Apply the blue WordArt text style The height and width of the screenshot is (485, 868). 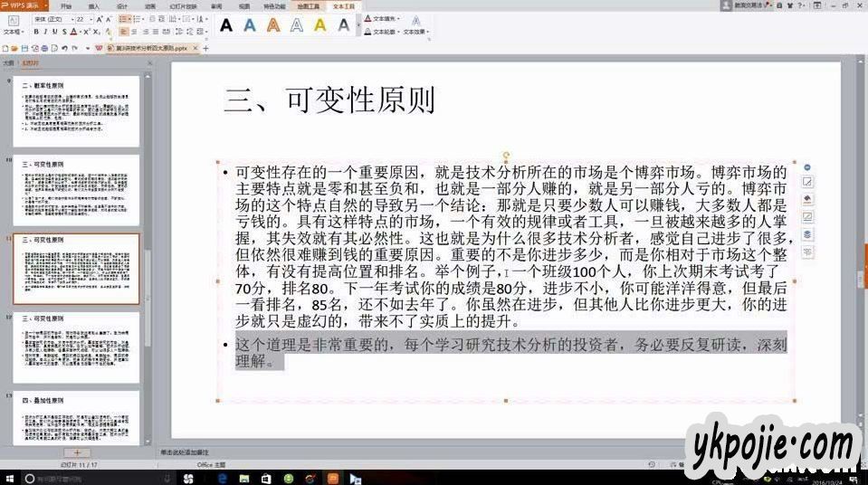(x=250, y=25)
